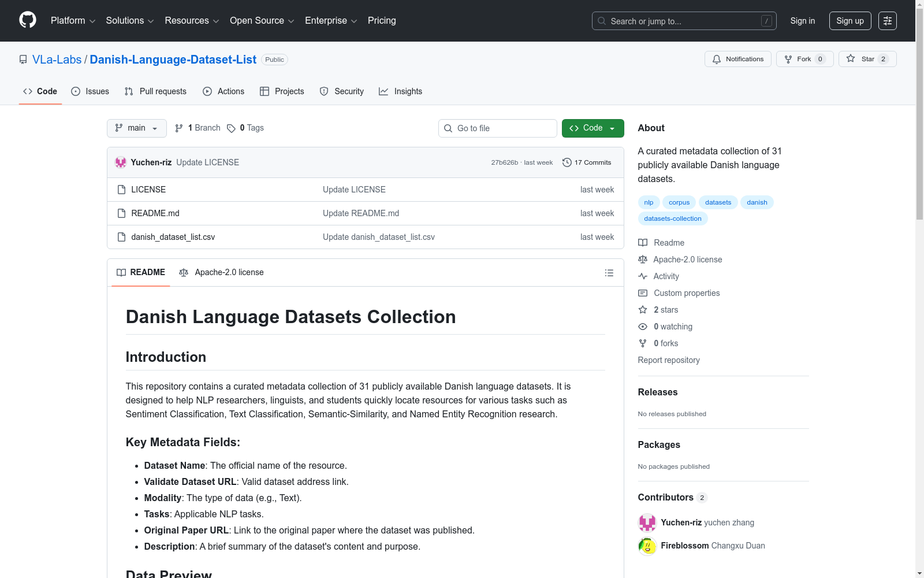Select the Apache-2.0 license tab
This screenshot has width=924, height=578.
(221, 273)
